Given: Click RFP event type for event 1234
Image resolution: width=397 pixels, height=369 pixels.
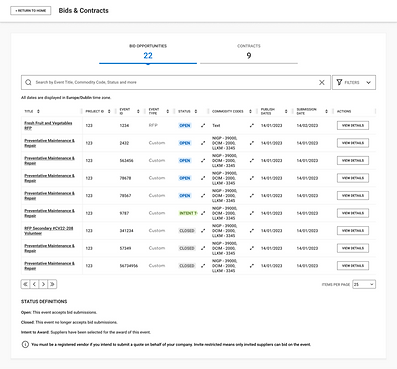Looking at the screenshot, I should point(153,126).
